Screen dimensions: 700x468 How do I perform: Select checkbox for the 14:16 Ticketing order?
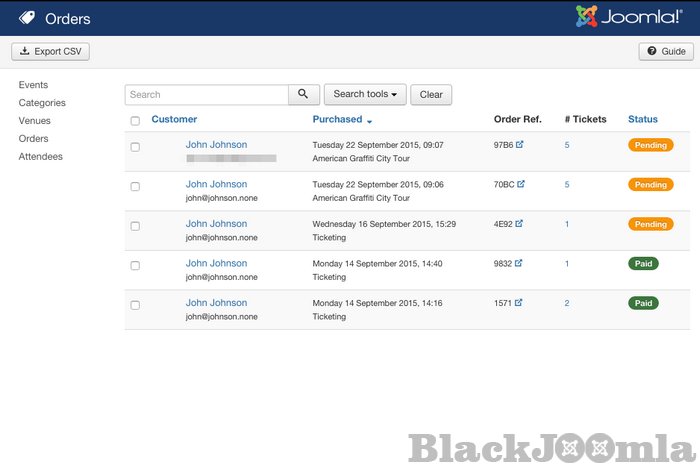point(135,305)
